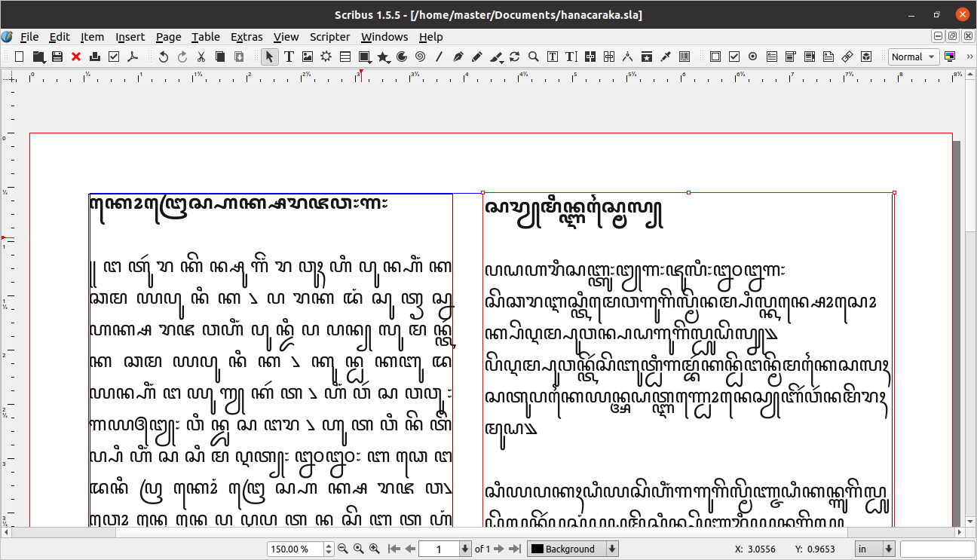Insert PDF List Box tool
Screen dimensions: 977x560
(x=810, y=57)
